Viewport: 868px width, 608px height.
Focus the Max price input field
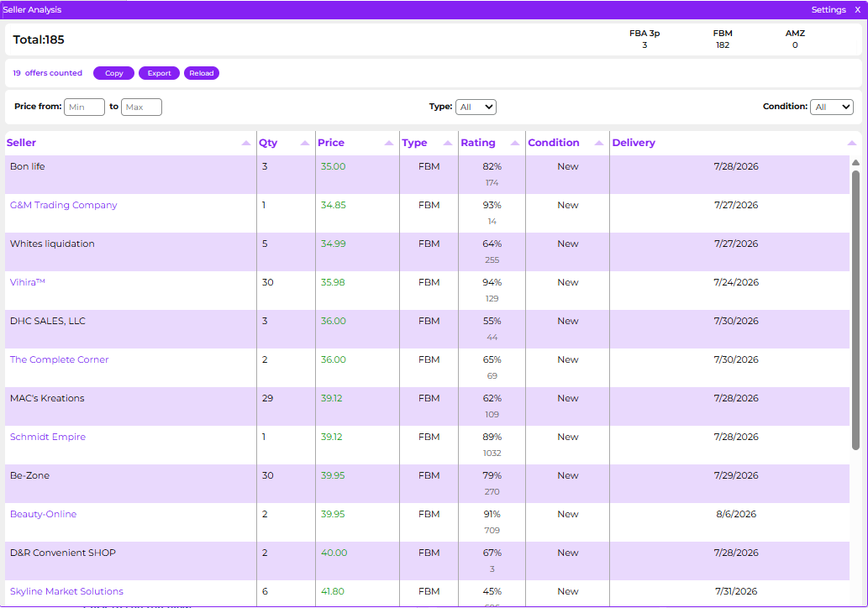pyautogui.click(x=141, y=107)
